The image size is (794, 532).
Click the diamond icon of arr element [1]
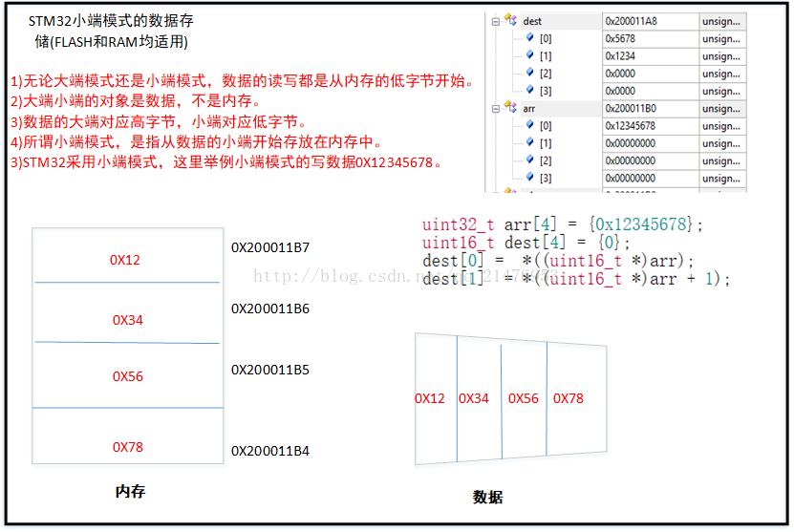click(530, 141)
